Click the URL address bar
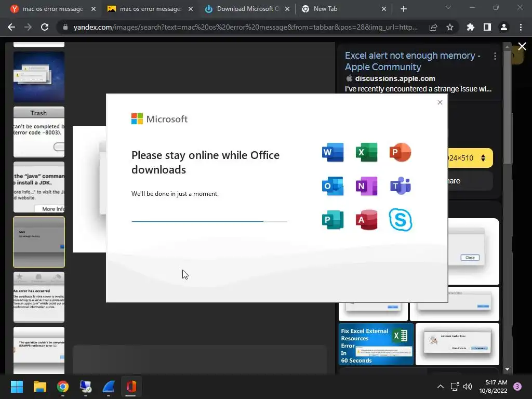Viewport: 532px width, 399px height. click(245, 27)
